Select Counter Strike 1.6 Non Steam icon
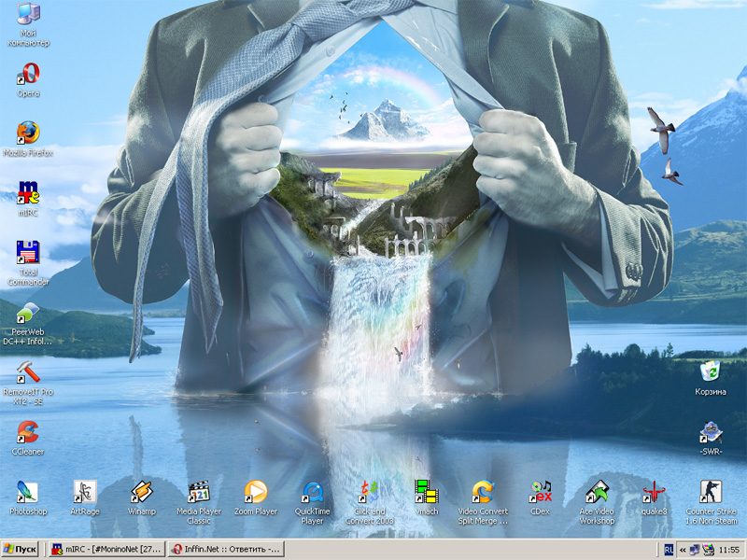Viewport: 747px width, 560px height. [711, 491]
